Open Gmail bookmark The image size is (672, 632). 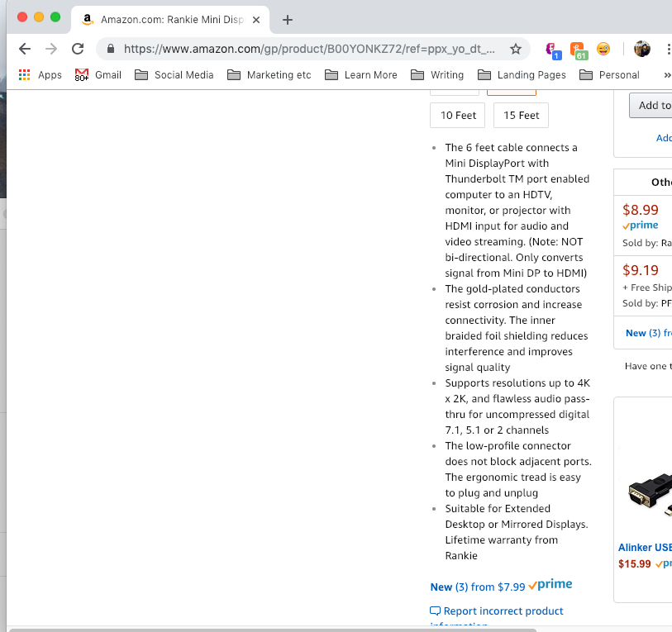[x=98, y=75]
